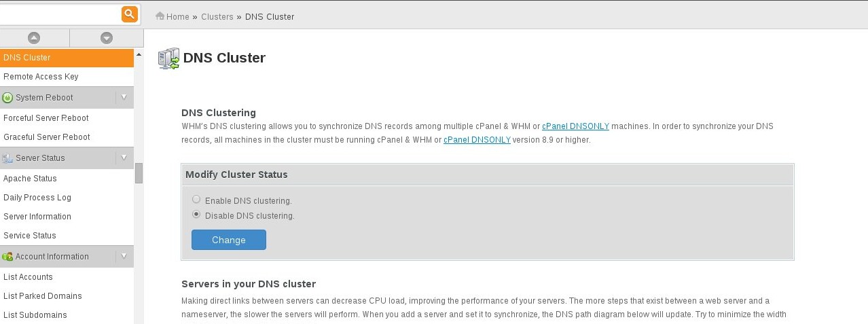The height and width of the screenshot is (324, 868).
Task: Select Disable DNS clustering radio button
Action: point(196,215)
